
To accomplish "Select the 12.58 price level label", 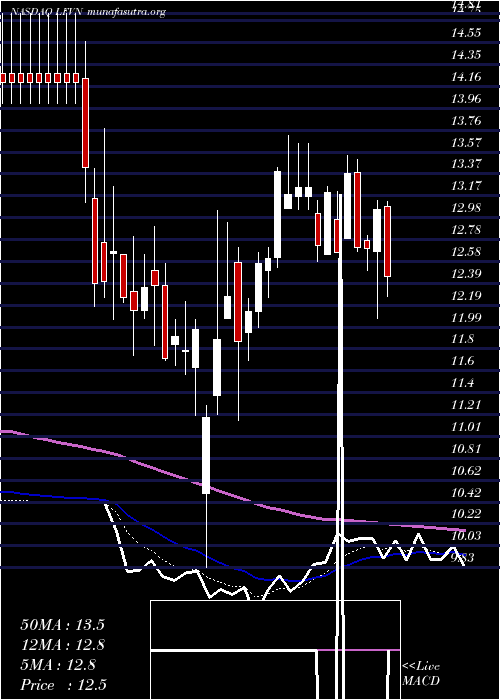I will (467, 252).
